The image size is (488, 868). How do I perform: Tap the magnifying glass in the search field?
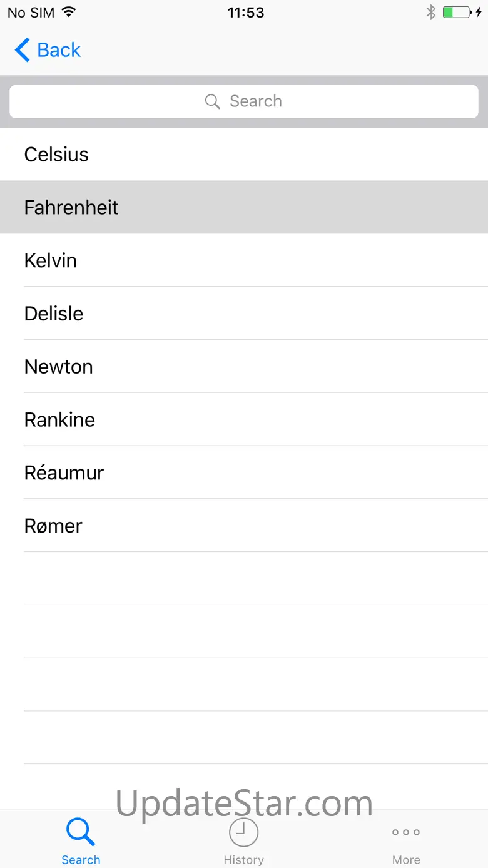point(213,101)
